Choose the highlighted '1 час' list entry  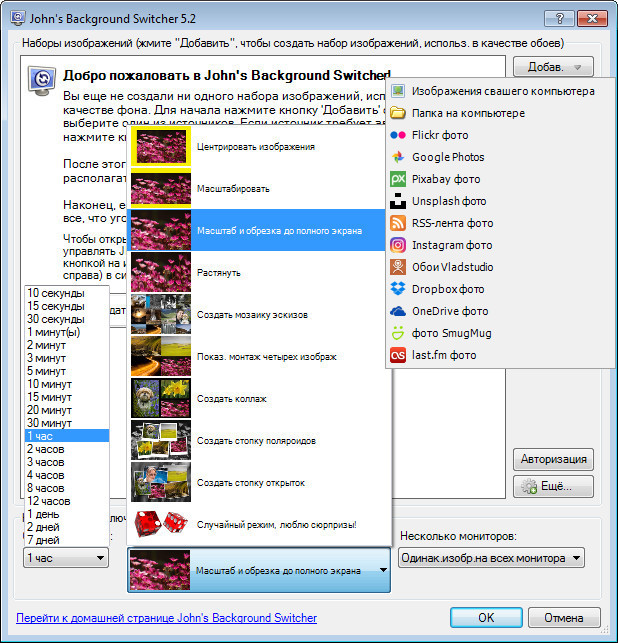coord(67,436)
